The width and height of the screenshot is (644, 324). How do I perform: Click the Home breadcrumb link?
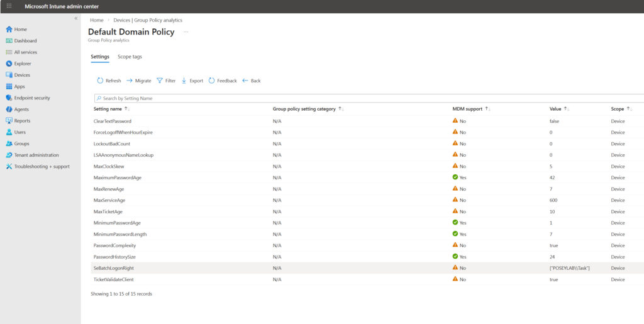coord(97,20)
